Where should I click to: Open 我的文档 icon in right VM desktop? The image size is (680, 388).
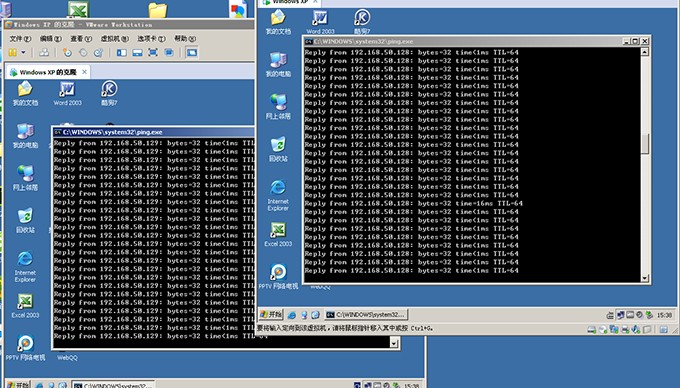point(278,22)
